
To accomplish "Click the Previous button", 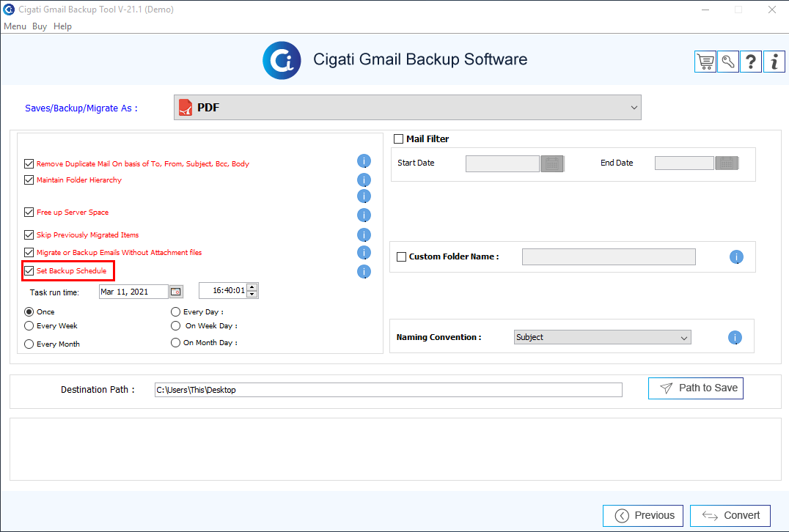I will (x=643, y=515).
